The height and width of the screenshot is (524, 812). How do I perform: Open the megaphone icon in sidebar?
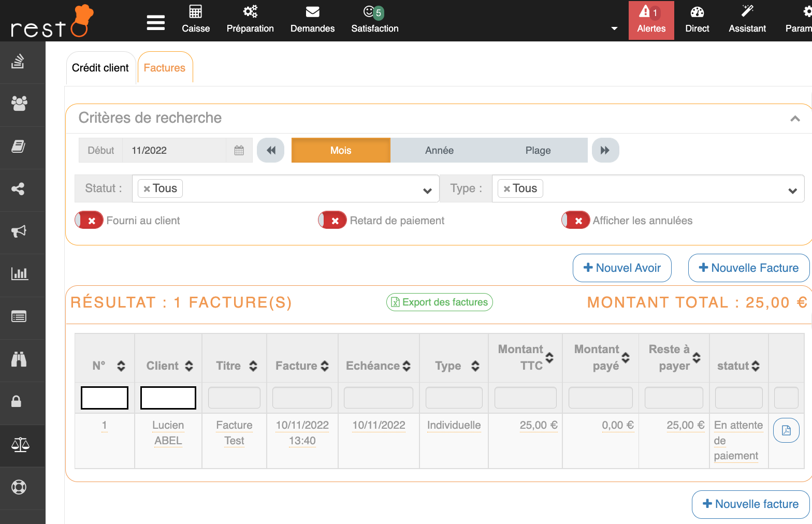point(19,231)
